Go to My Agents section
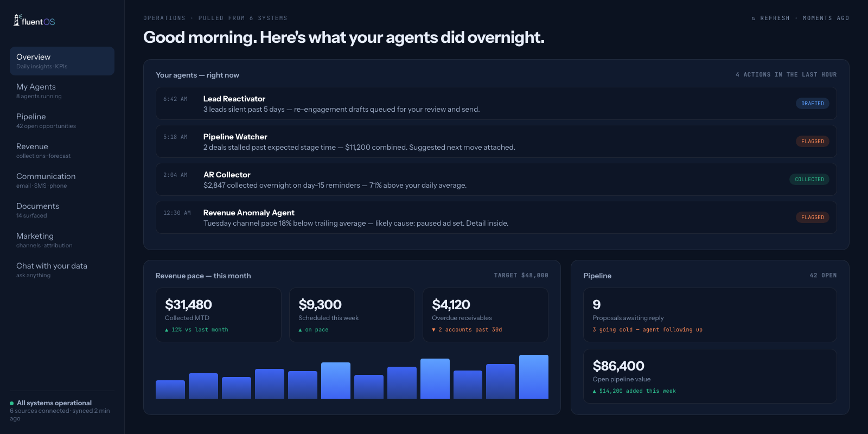 [x=62, y=91]
